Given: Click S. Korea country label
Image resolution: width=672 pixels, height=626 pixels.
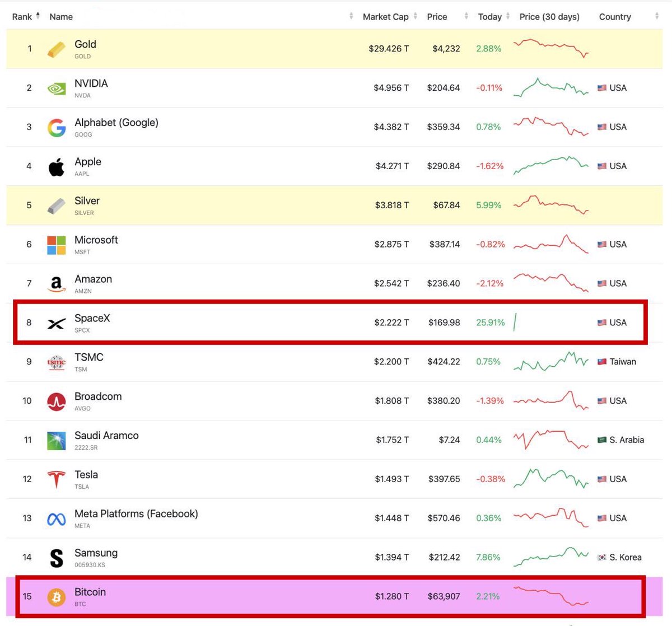Looking at the screenshot, I should (x=626, y=557).
